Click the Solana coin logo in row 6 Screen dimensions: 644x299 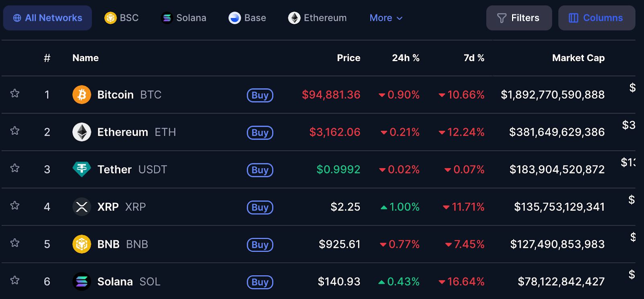pyautogui.click(x=82, y=281)
